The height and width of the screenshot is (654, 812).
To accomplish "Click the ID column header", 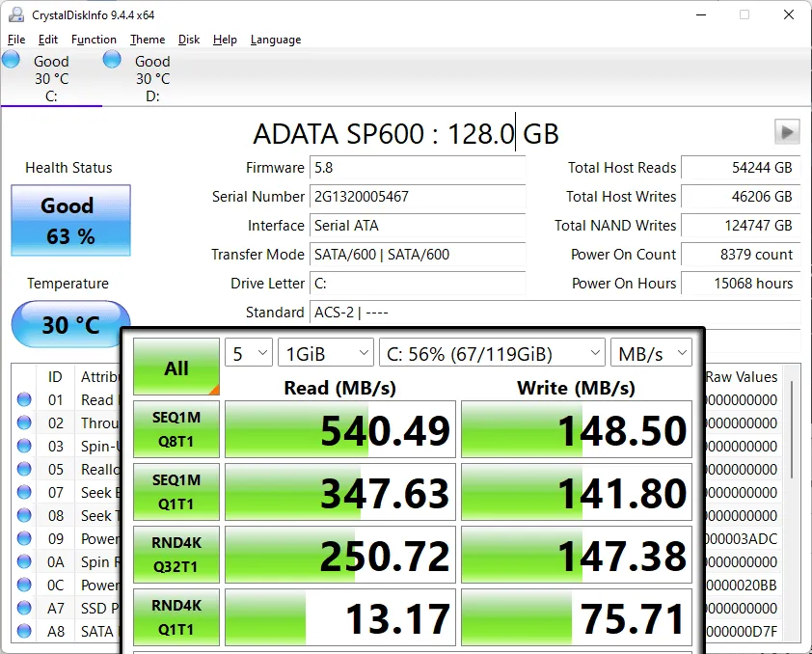I will 55,377.
